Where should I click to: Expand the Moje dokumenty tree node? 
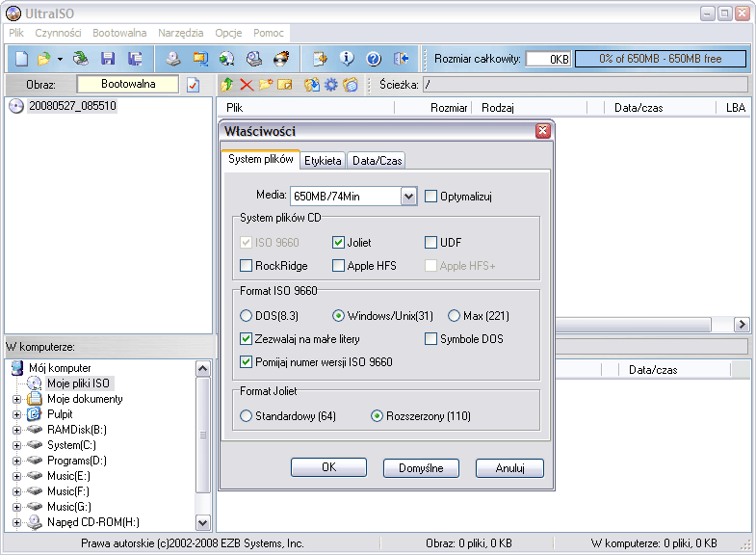(17, 399)
